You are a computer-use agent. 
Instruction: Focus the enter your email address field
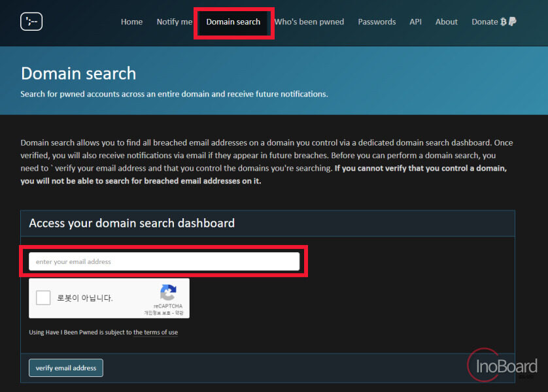click(x=164, y=261)
